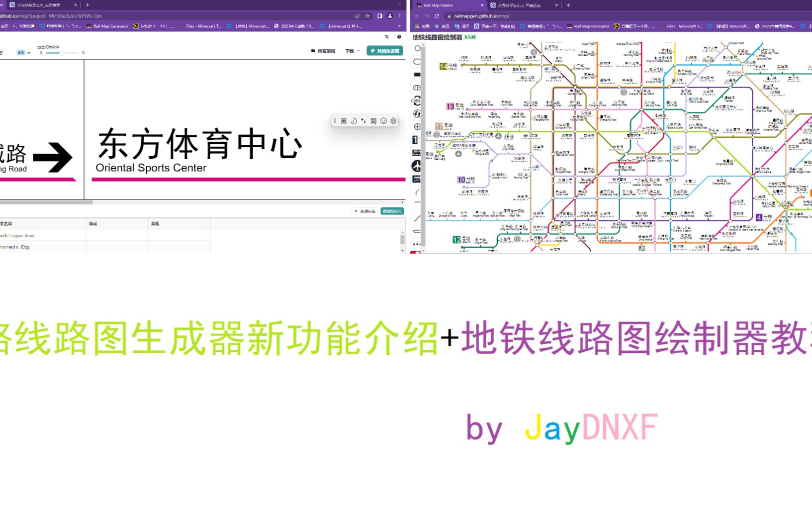The image size is (812, 508).
Task: Click the Line 14 label on the metro map
Action: [448, 66]
